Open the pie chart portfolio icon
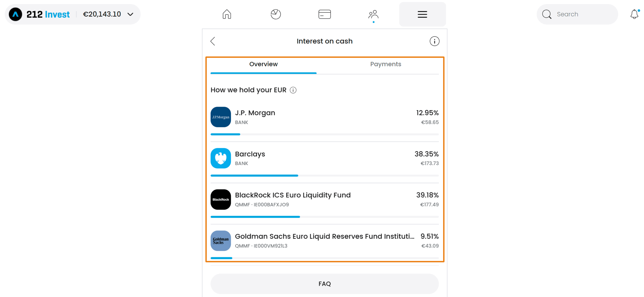644x297 pixels. point(276,14)
